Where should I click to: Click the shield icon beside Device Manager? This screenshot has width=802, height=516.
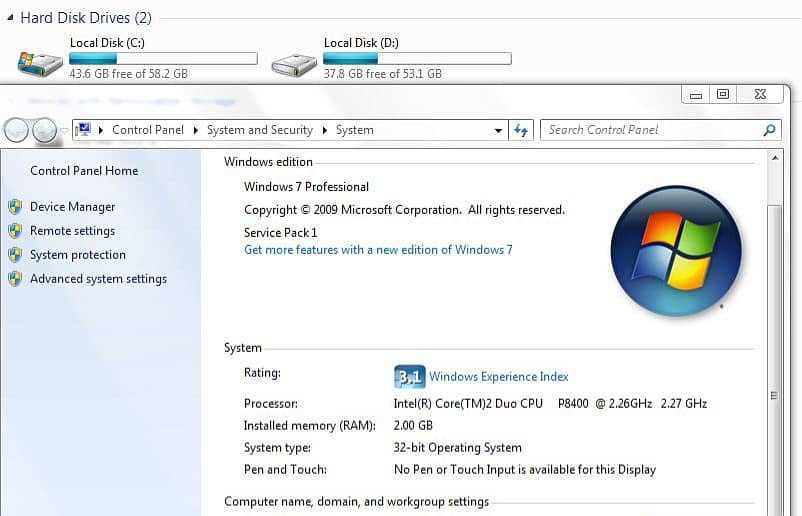click(15, 207)
